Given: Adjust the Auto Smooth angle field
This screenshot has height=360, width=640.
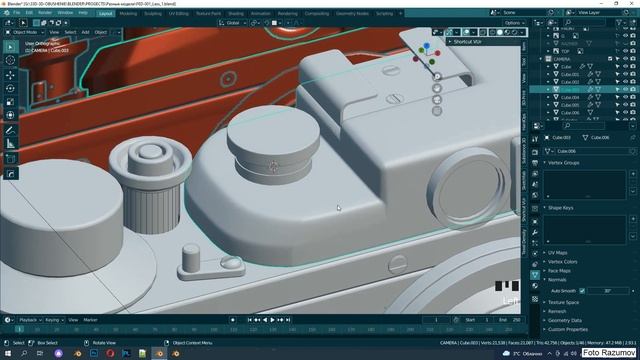Looking at the screenshot, I should [x=608, y=291].
